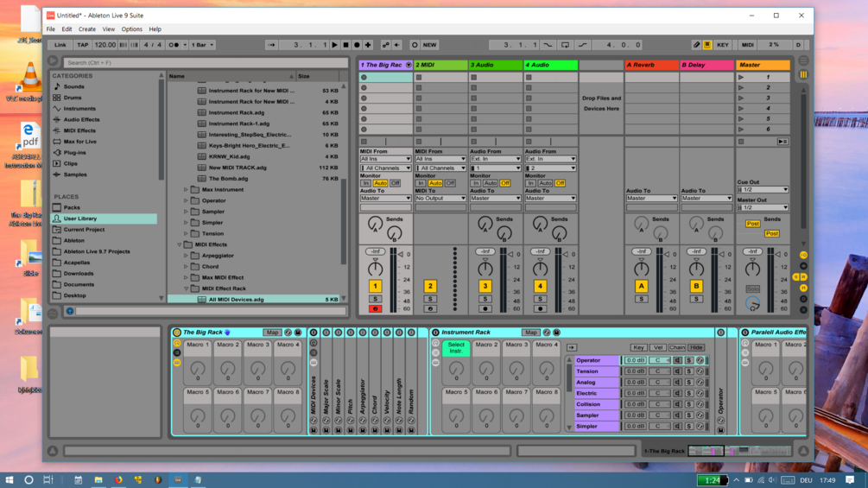The width and height of the screenshot is (868, 488).
Task: Toggle the A Reverb return activator
Action: (x=641, y=286)
